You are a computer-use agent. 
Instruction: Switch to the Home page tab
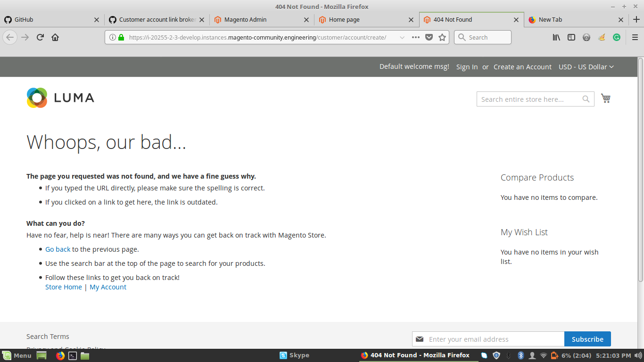point(366,19)
